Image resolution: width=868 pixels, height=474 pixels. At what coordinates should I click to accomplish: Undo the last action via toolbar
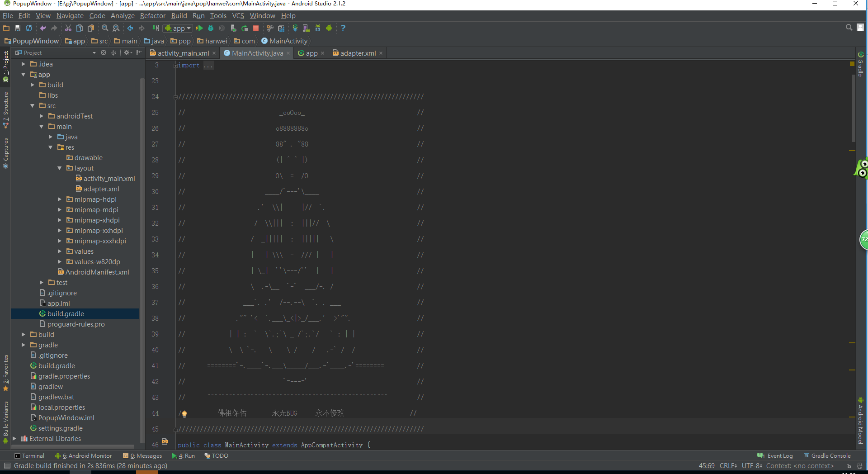pos(43,28)
